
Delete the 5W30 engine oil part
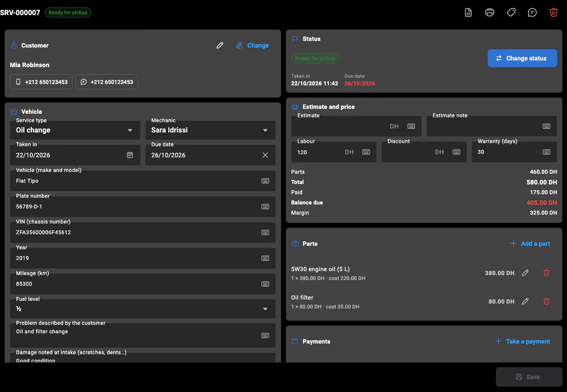pos(547,273)
